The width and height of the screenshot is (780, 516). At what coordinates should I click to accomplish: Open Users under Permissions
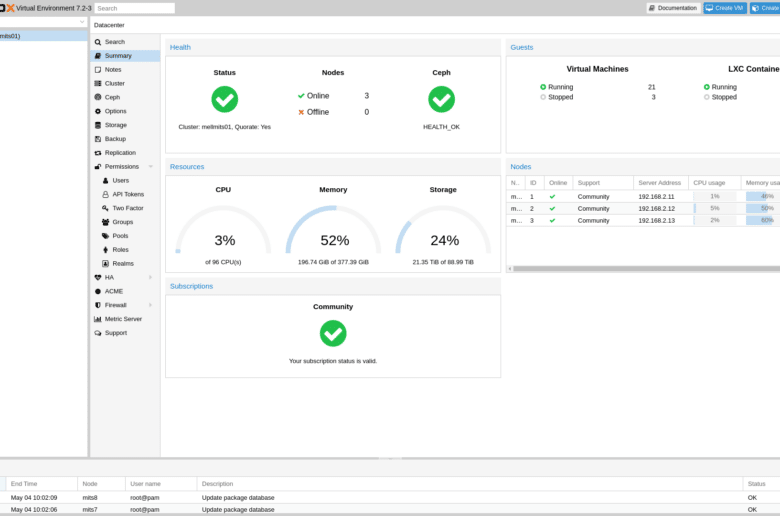(x=121, y=181)
